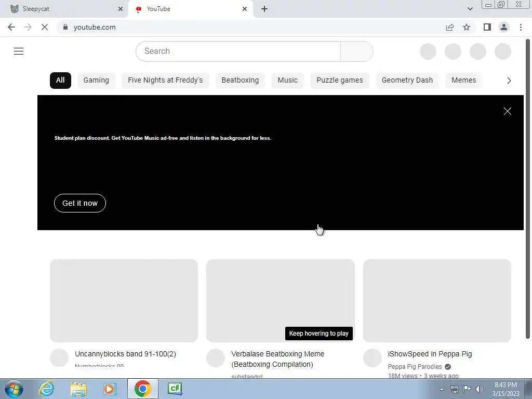Open the clock showing 8:43 PM

(506, 389)
